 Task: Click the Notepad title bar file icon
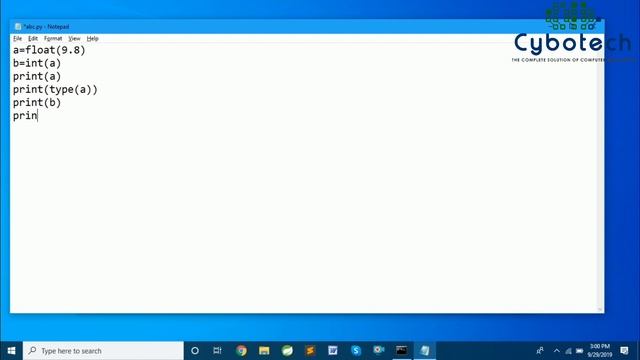[x=18, y=27]
